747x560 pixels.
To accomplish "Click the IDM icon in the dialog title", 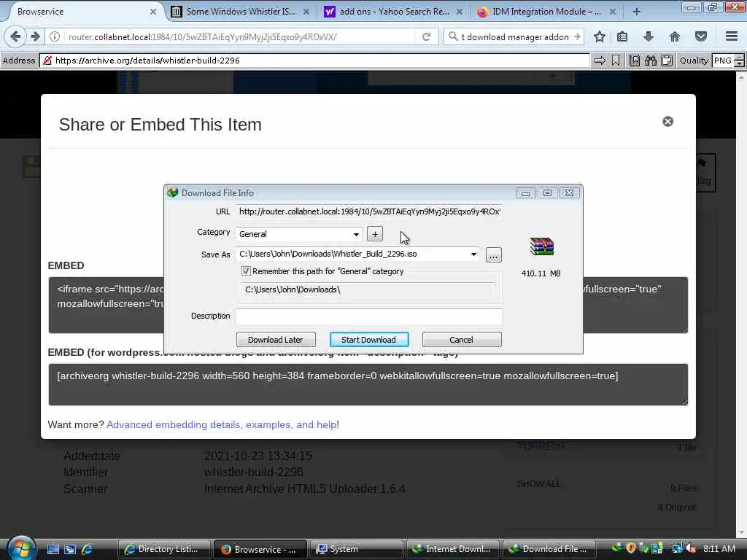I will 172,192.
